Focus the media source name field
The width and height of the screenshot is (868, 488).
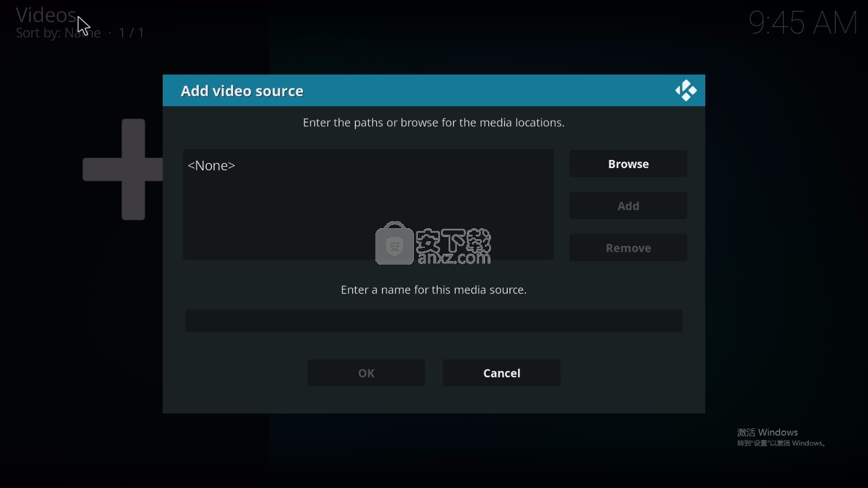click(434, 321)
